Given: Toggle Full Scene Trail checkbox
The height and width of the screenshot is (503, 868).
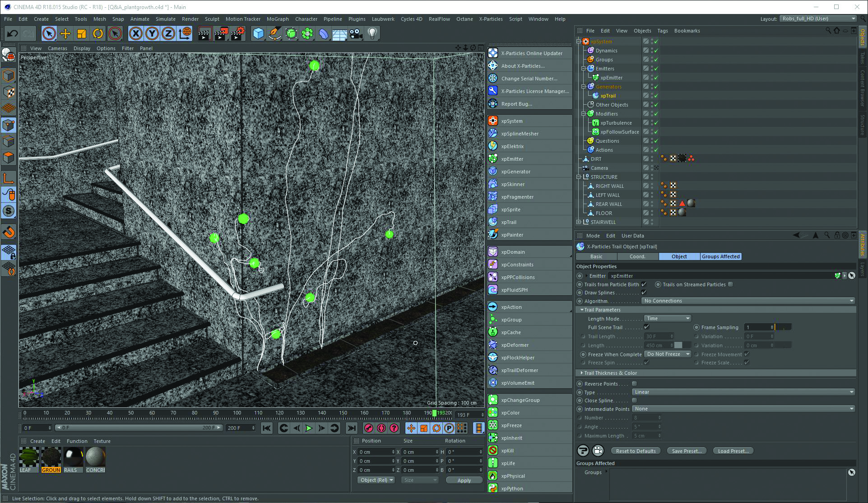Looking at the screenshot, I should click(646, 327).
